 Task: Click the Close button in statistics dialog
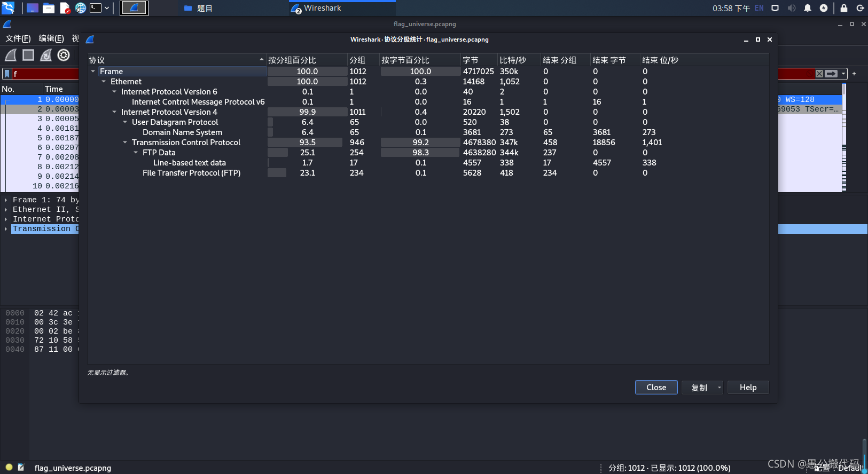tap(656, 388)
